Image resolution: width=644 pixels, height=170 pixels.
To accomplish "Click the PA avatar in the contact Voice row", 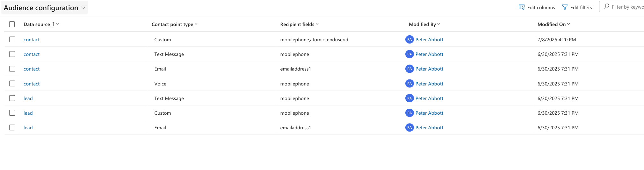I will pyautogui.click(x=409, y=84).
